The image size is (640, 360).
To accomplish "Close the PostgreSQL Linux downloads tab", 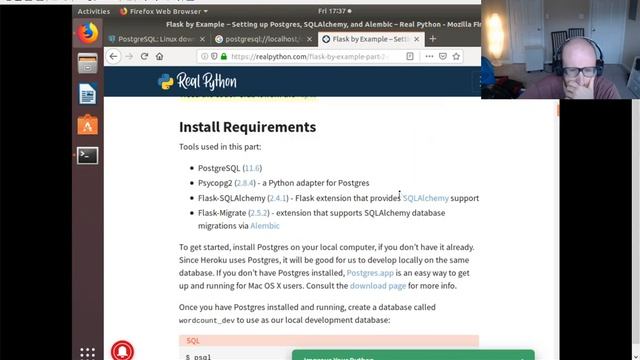I will (x=202, y=39).
